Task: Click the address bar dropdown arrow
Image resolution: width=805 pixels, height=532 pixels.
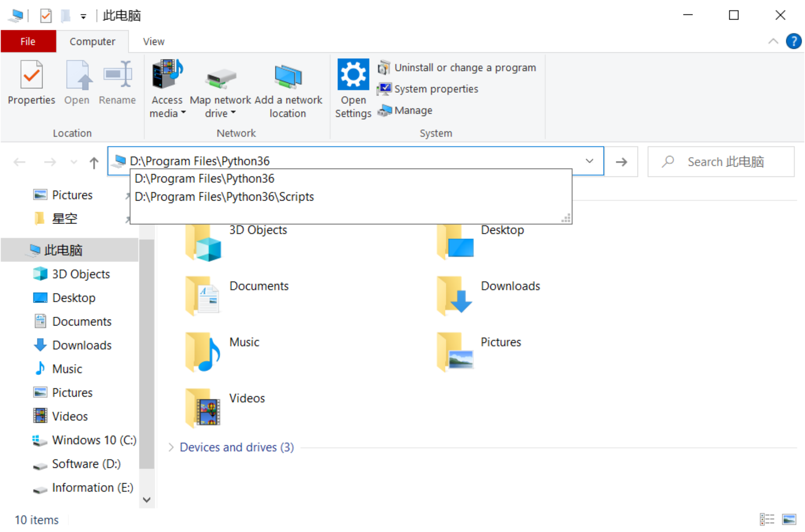Action: pos(590,160)
